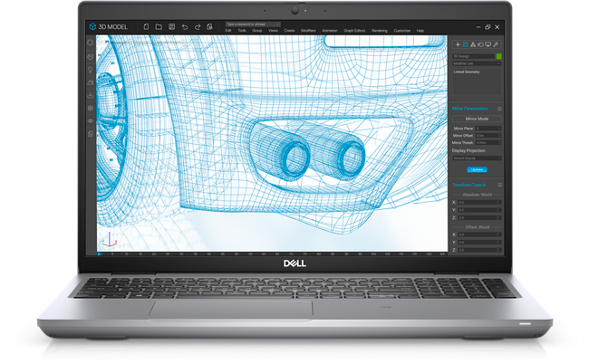Click the Offset World Z field
This screenshot has height=364, width=589.
(x=479, y=250)
